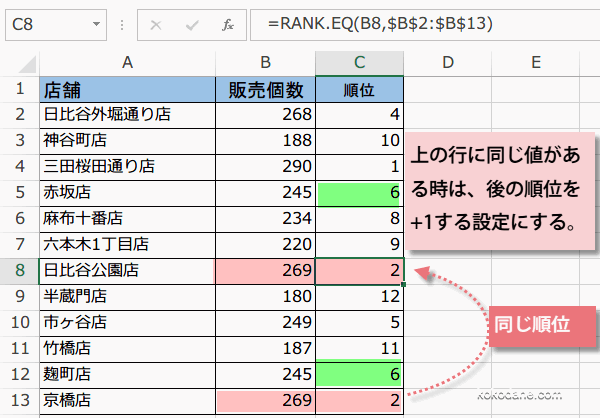
Task: Select the cell 赤坂店
Action: 127,193
